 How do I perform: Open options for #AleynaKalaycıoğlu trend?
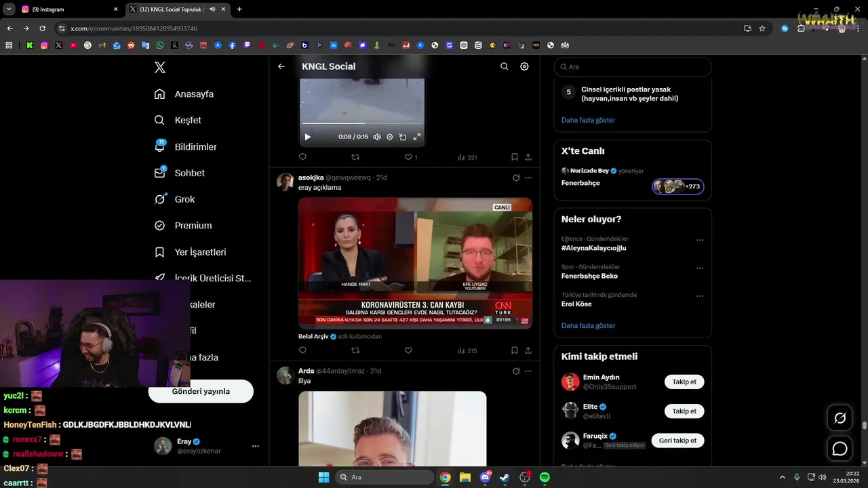700,240
